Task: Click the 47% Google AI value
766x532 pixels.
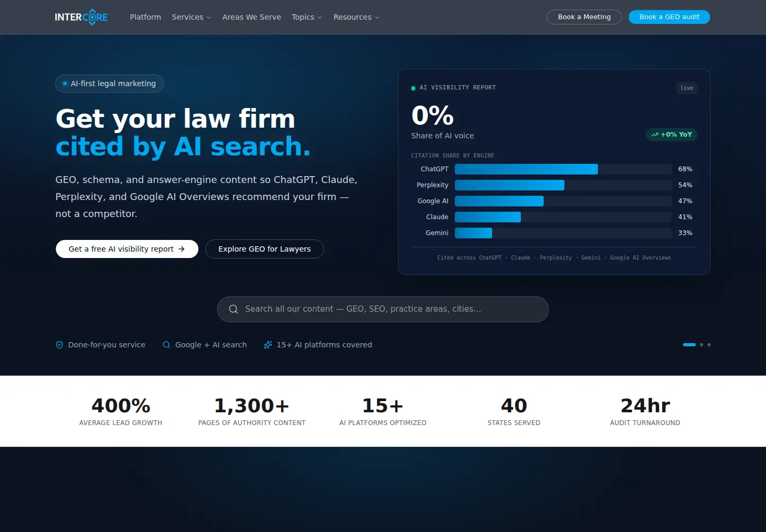Action: [685, 201]
